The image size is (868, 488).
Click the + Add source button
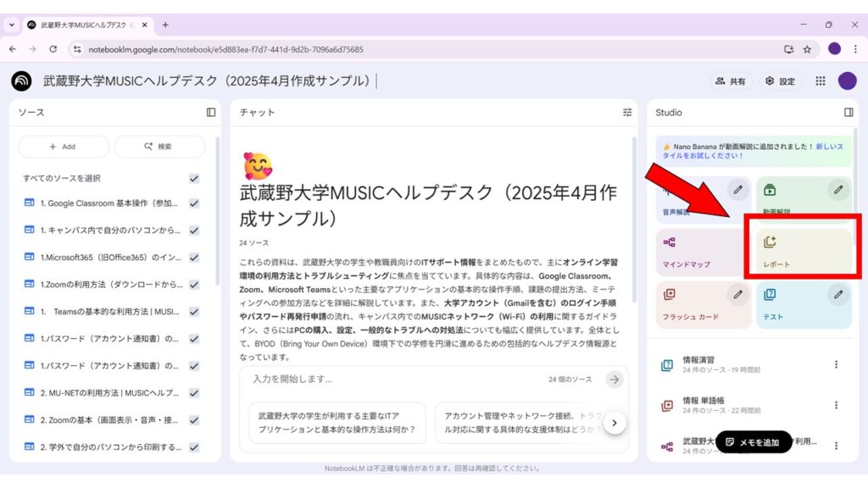pyautogui.click(x=63, y=147)
